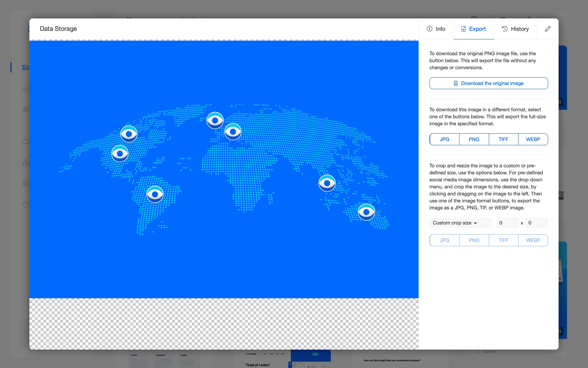Screen dimensions: 588x368
Task: Click the images icon in background sidebar
Action: pyautogui.click(x=26, y=67)
